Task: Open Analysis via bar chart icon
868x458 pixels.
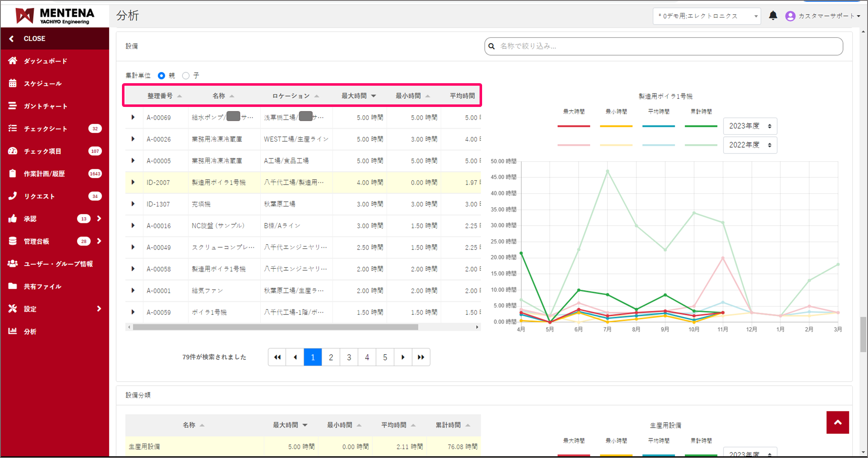Action: pos(12,331)
